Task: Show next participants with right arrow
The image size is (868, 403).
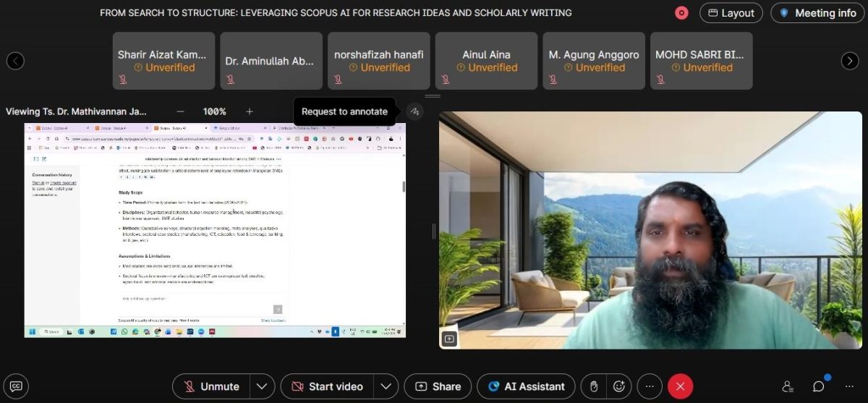Action: click(850, 61)
